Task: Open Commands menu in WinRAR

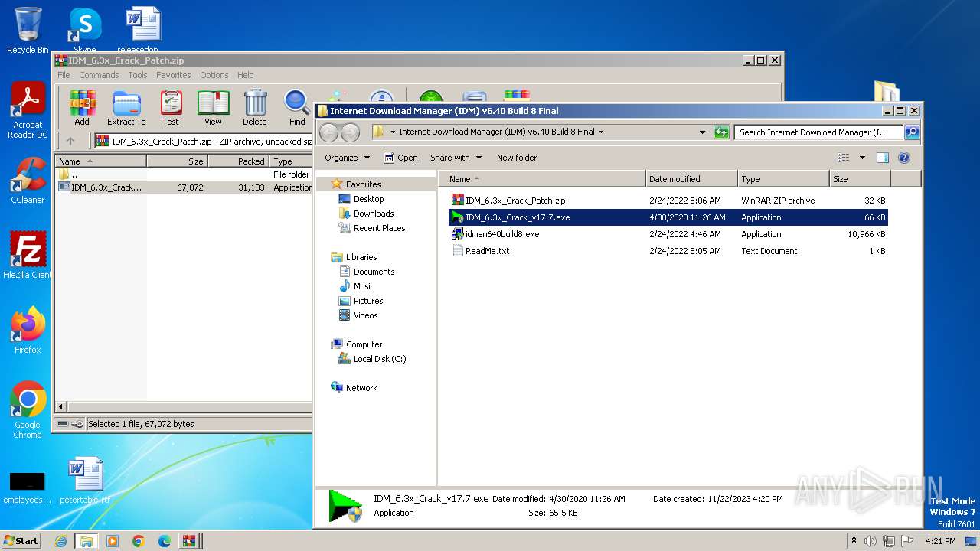Action: [99, 75]
